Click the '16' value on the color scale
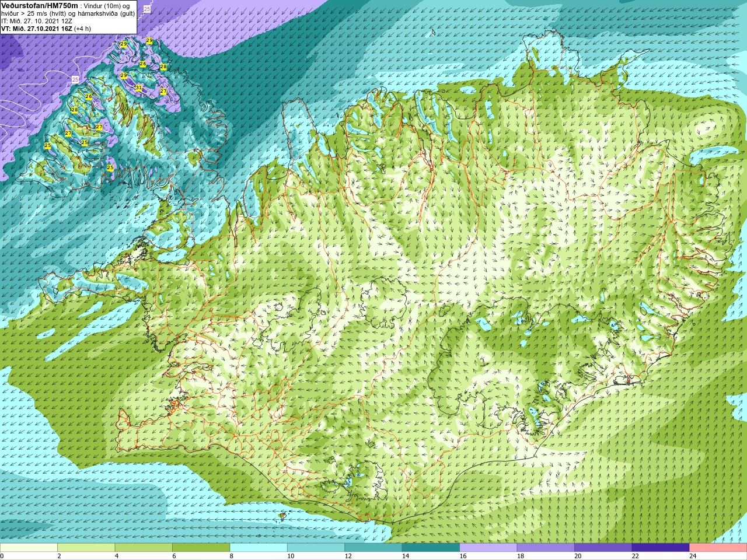The height and width of the screenshot is (560, 747). pyautogui.click(x=463, y=556)
